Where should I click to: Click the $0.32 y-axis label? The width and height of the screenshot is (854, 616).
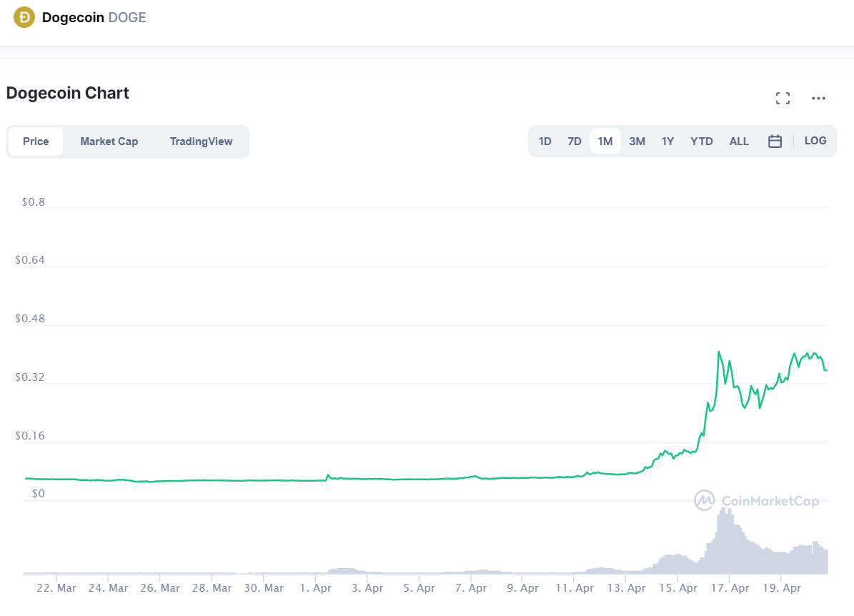(x=30, y=377)
